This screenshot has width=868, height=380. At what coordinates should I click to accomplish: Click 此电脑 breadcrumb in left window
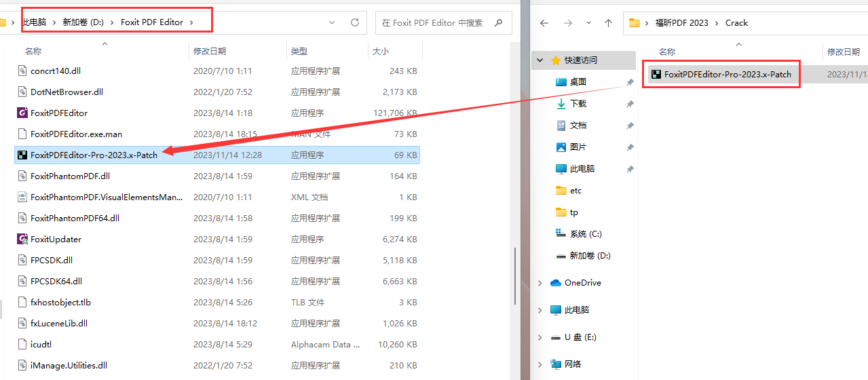(35, 22)
